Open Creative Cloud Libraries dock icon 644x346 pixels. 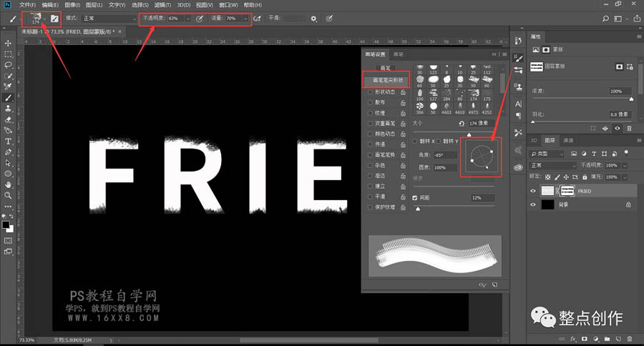click(518, 167)
